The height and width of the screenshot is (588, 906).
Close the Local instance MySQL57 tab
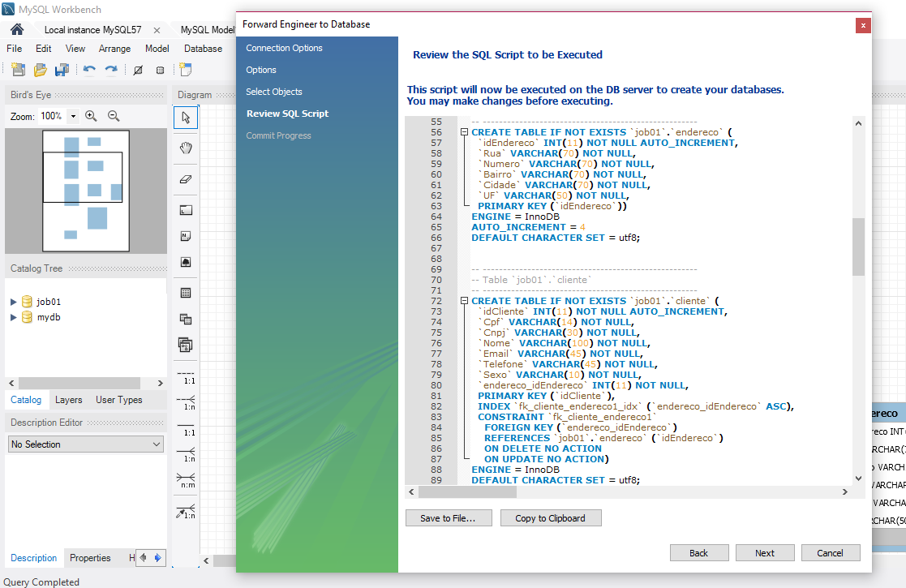point(157,30)
